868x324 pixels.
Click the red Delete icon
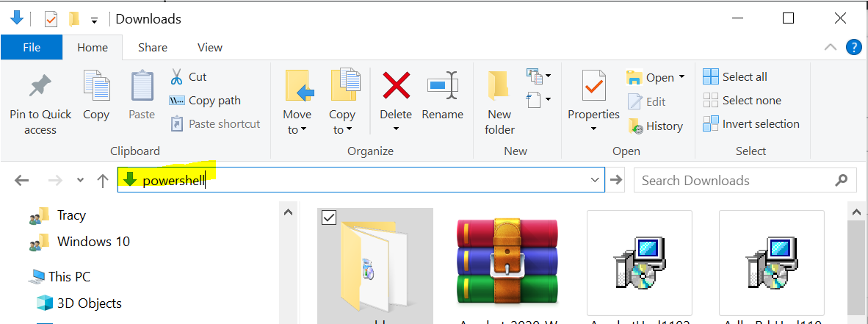click(396, 86)
